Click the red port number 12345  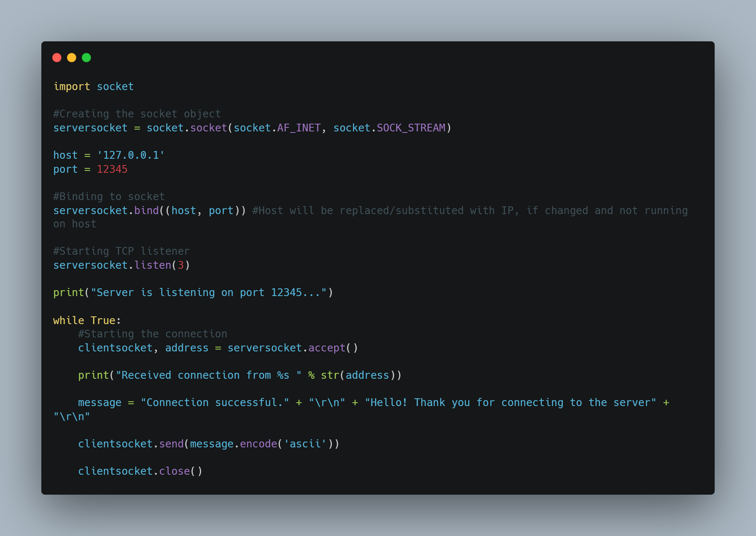click(x=112, y=169)
